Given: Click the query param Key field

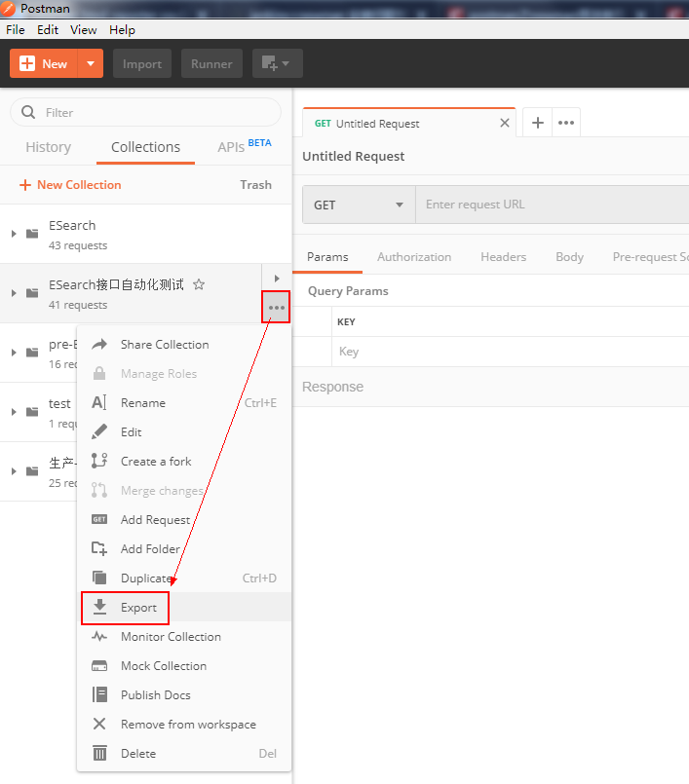Looking at the screenshot, I should click(511, 352).
